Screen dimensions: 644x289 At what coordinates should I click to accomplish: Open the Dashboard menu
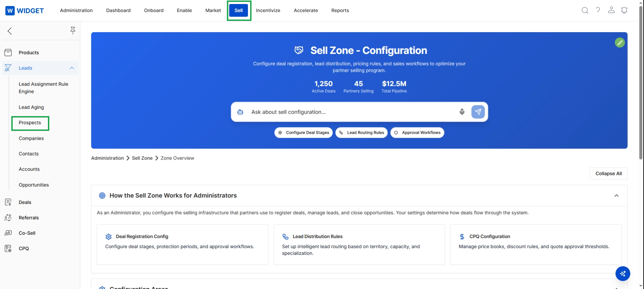click(x=118, y=10)
